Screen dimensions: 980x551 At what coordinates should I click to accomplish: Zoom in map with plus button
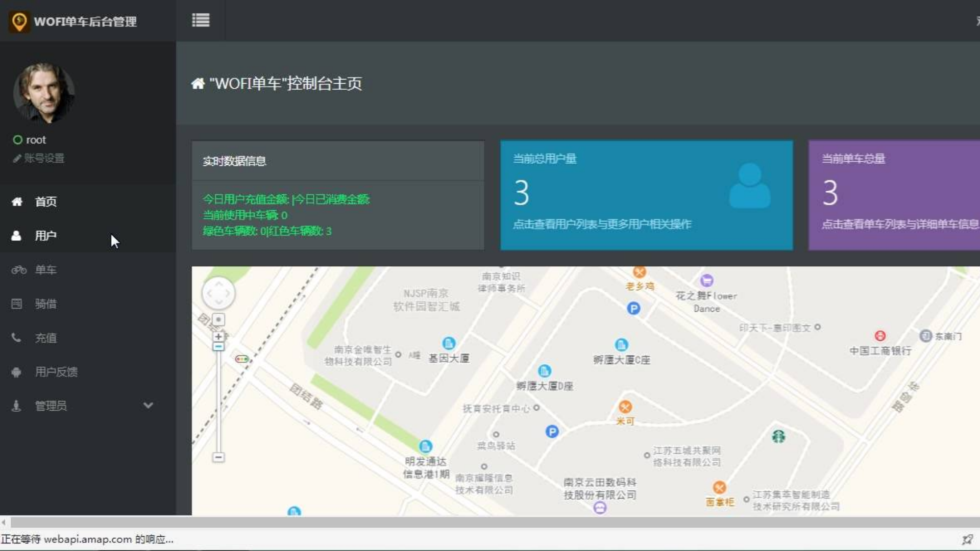coord(218,337)
